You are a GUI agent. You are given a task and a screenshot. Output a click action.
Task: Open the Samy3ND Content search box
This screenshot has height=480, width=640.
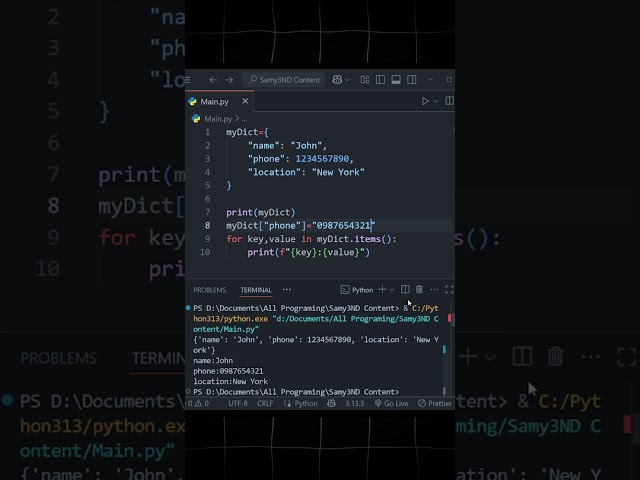point(284,80)
